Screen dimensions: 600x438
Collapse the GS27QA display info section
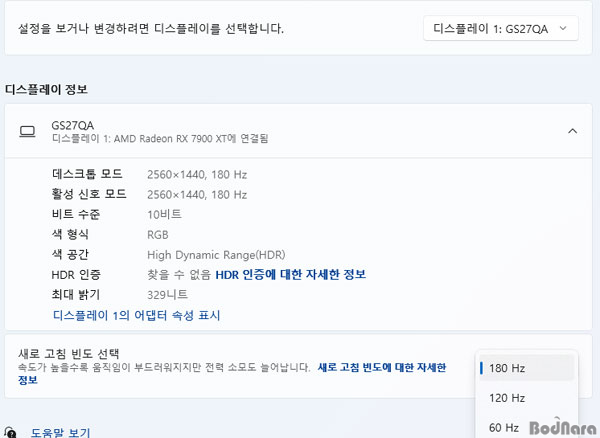pyautogui.click(x=572, y=131)
